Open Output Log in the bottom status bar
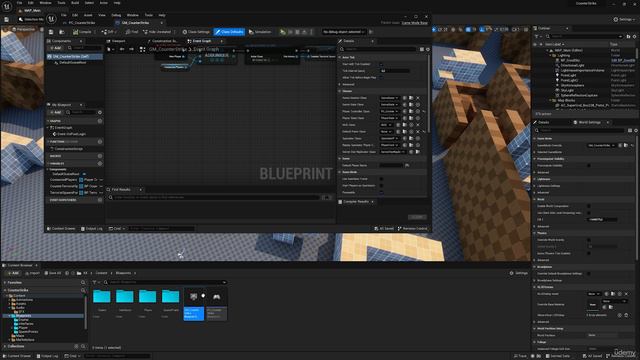The image size is (640, 360). (47, 356)
